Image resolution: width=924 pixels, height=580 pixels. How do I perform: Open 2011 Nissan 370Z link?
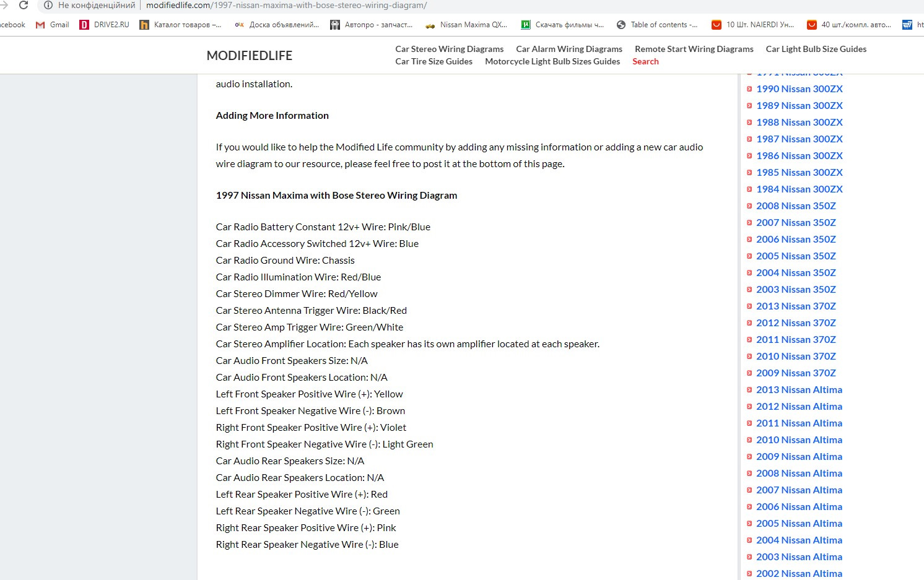(x=796, y=339)
